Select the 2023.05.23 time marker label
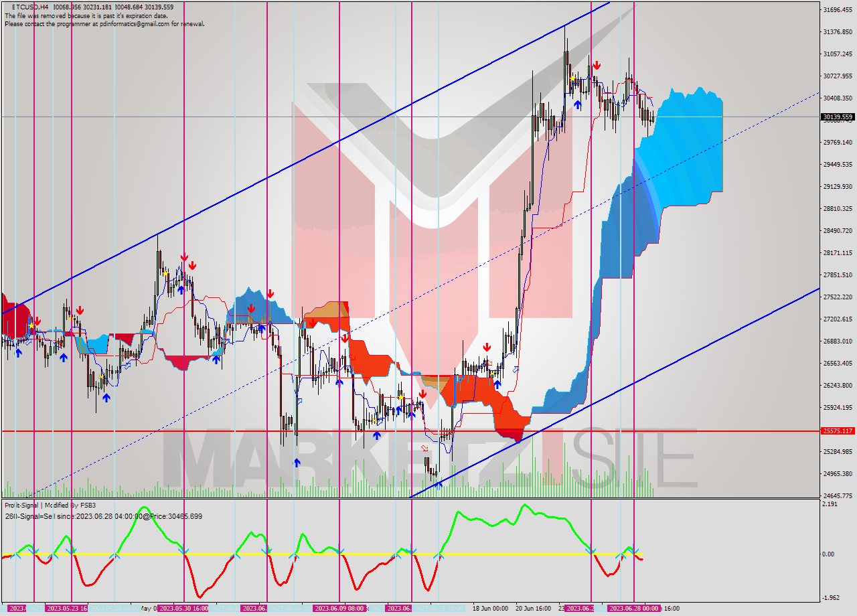857x616 pixels. (66, 609)
